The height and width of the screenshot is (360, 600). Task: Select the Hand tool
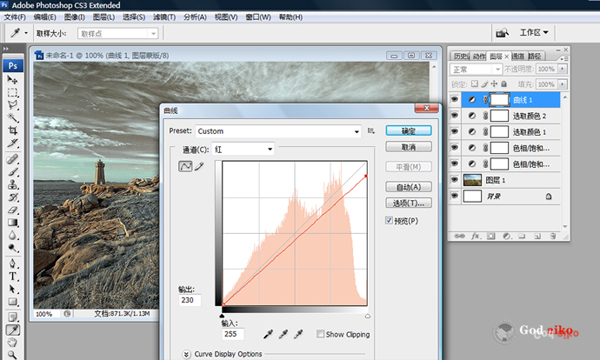[x=13, y=342]
